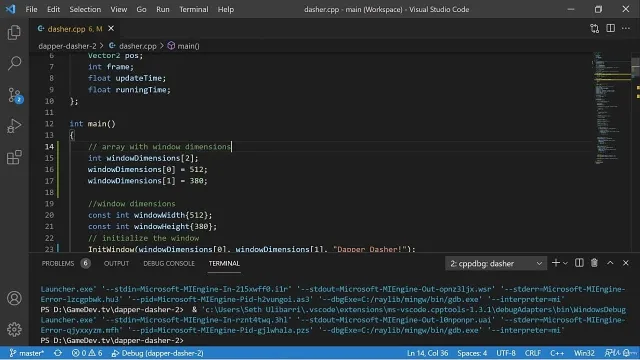The height and width of the screenshot is (360, 640).
Task: Open the Terminal menu
Action: click(193, 9)
